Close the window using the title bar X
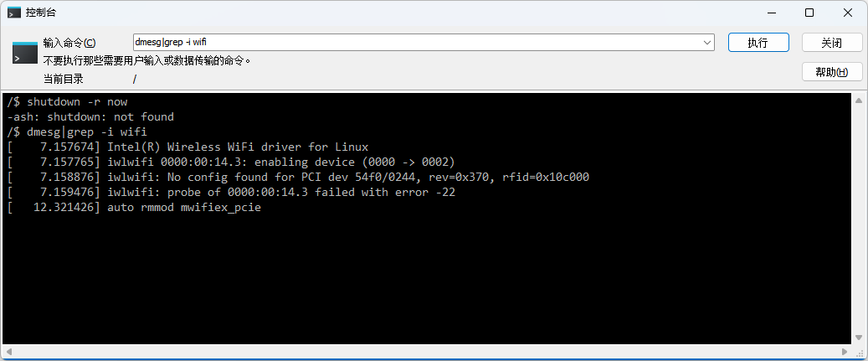868x361 pixels. point(848,13)
